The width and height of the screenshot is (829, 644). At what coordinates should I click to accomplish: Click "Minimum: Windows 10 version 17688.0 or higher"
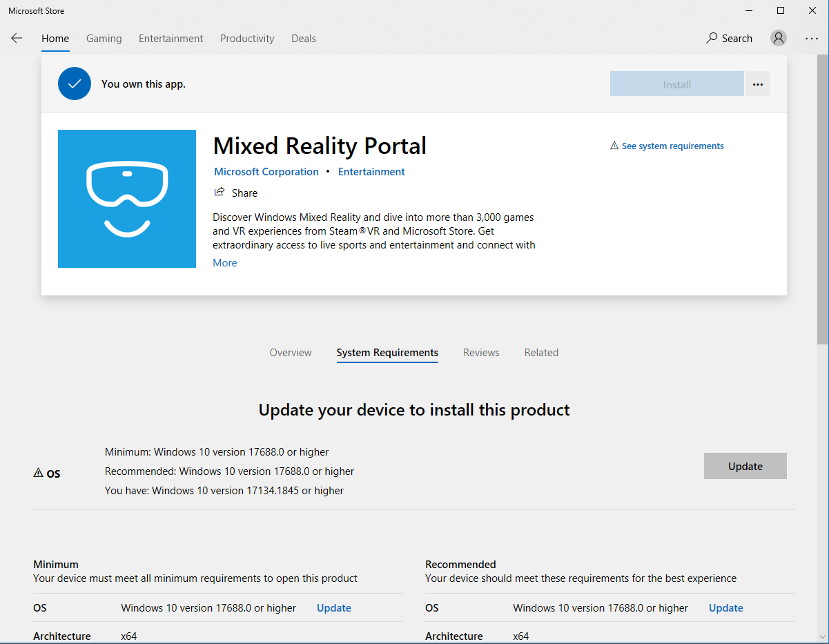click(x=217, y=452)
